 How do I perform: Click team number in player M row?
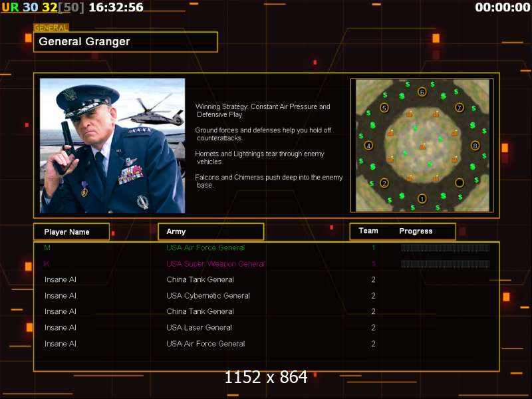pos(373,247)
